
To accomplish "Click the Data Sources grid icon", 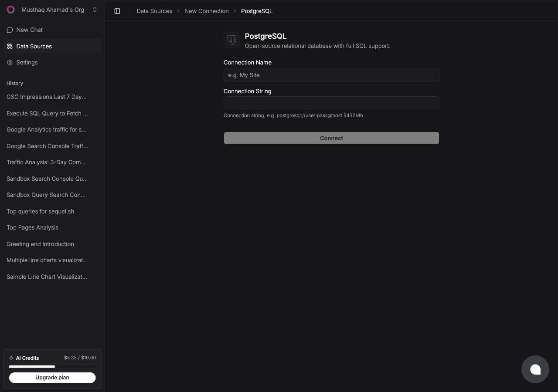I will [x=10, y=46].
